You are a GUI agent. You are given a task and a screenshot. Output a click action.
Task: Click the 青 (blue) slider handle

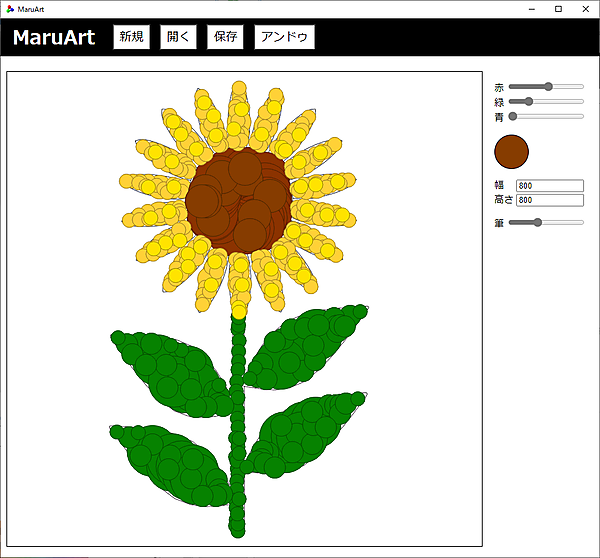click(513, 116)
